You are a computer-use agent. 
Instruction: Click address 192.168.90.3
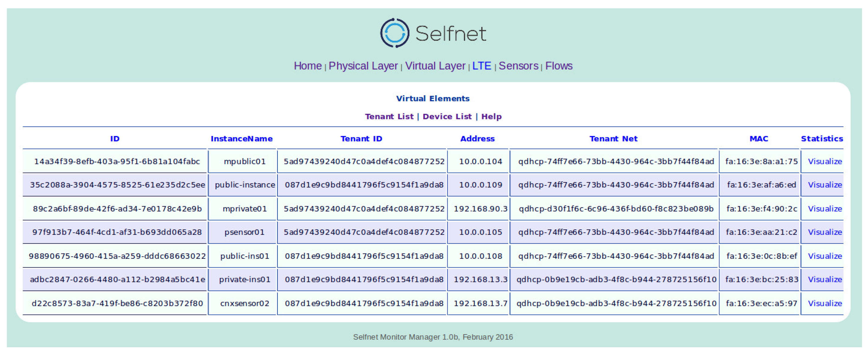click(x=480, y=209)
